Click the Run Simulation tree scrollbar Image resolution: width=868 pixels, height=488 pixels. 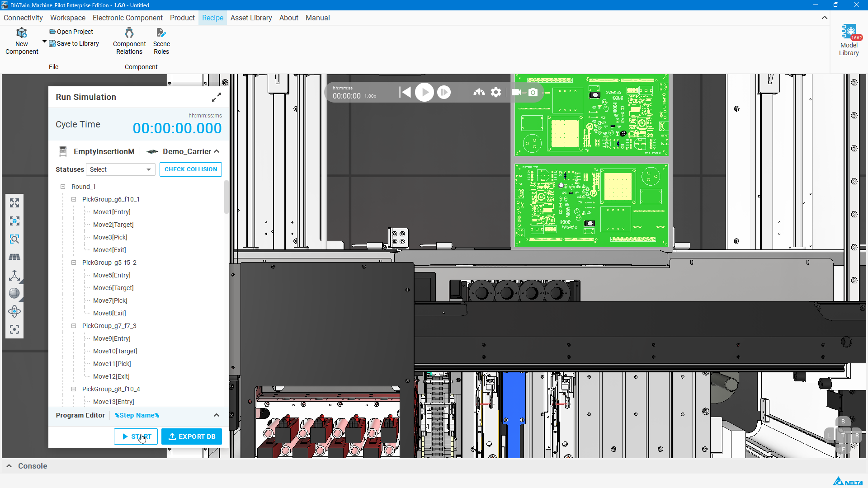[226, 197]
